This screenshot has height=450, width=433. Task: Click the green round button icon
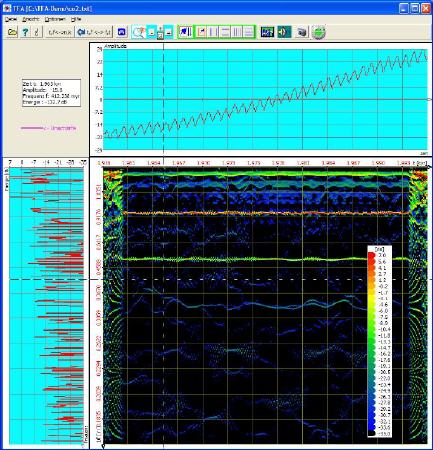point(319,32)
